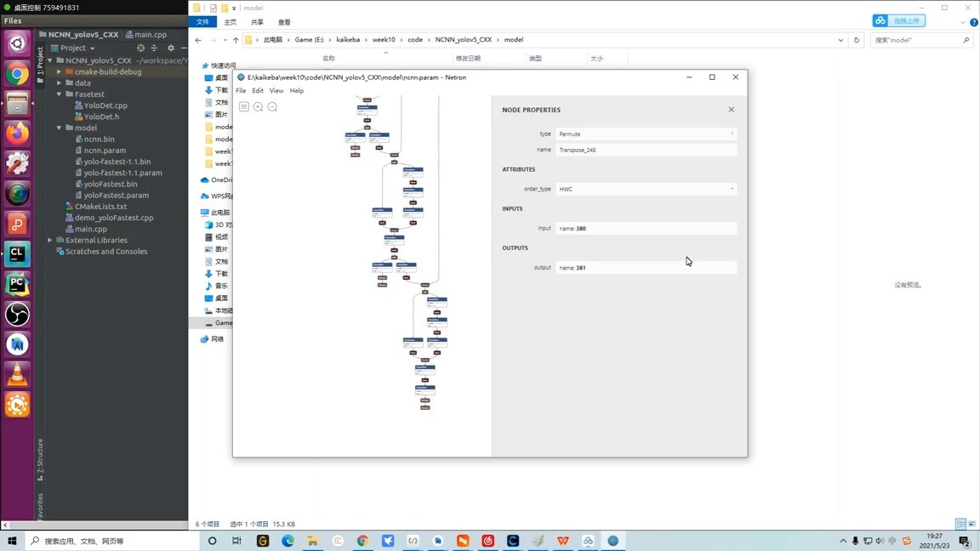Open Windows Start menu
The width and height of the screenshot is (980, 551).
[x=12, y=541]
